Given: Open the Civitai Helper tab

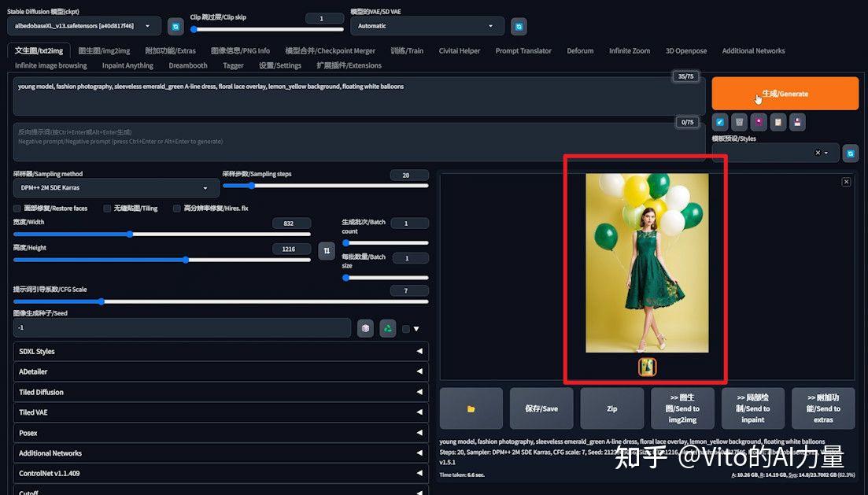Looking at the screenshot, I should pos(460,51).
